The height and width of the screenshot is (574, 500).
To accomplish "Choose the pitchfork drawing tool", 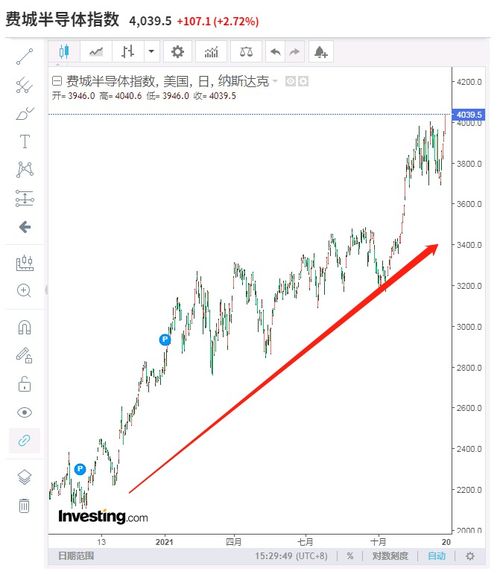I will [25, 85].
